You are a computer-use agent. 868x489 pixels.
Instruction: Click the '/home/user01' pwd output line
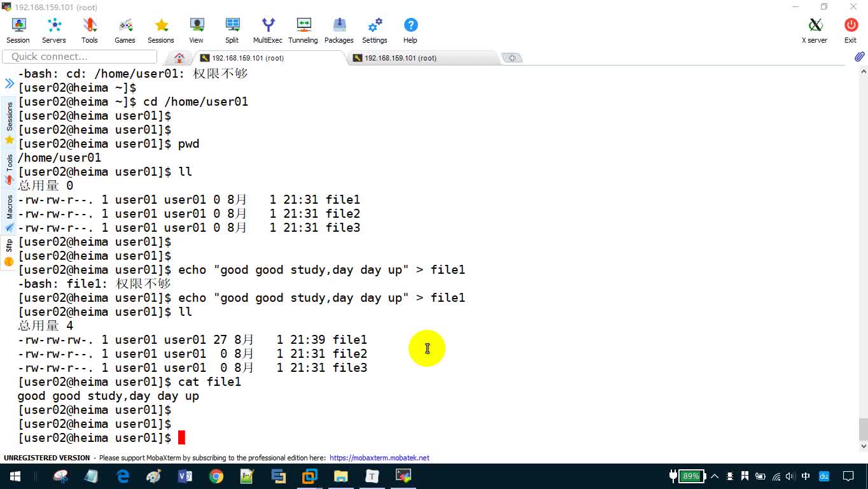coord(59,158)
